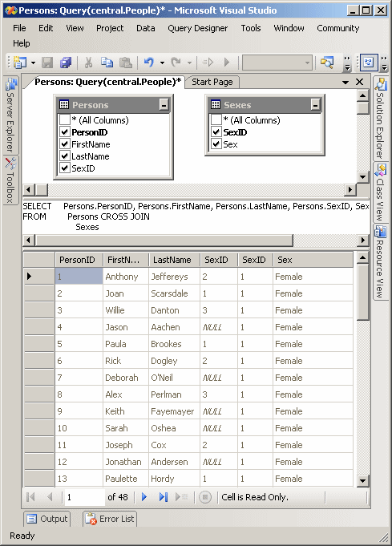Open the Toolbox side panel
This screenshot has height=546, width=392.
(x=10, y=180)
